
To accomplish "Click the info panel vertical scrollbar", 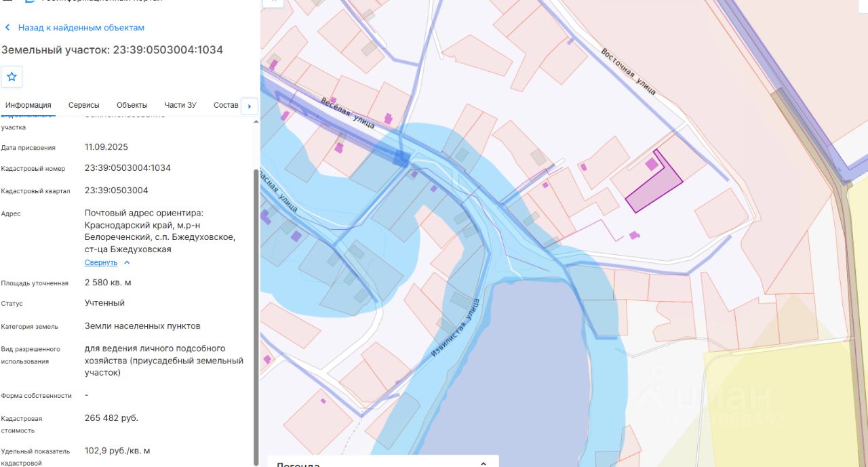I will [x=256, y=315].
